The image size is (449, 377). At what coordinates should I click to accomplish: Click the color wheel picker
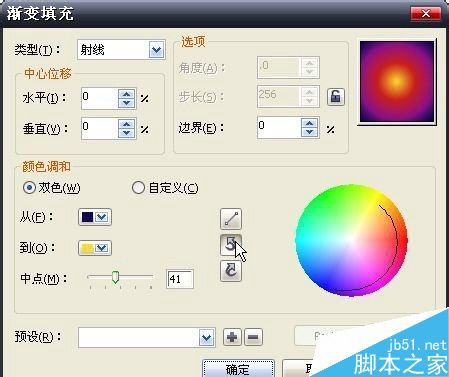click(x=351, y=240)
